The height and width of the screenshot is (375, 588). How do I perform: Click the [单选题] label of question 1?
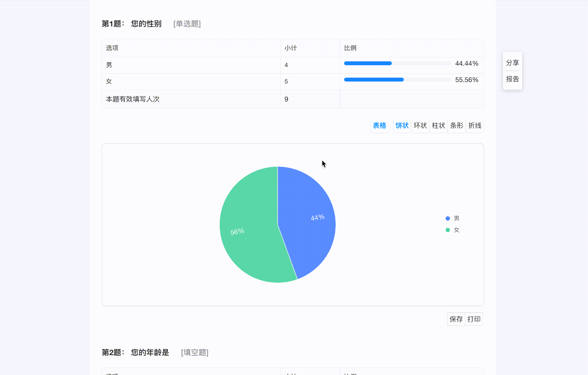[x=187, y=24]
